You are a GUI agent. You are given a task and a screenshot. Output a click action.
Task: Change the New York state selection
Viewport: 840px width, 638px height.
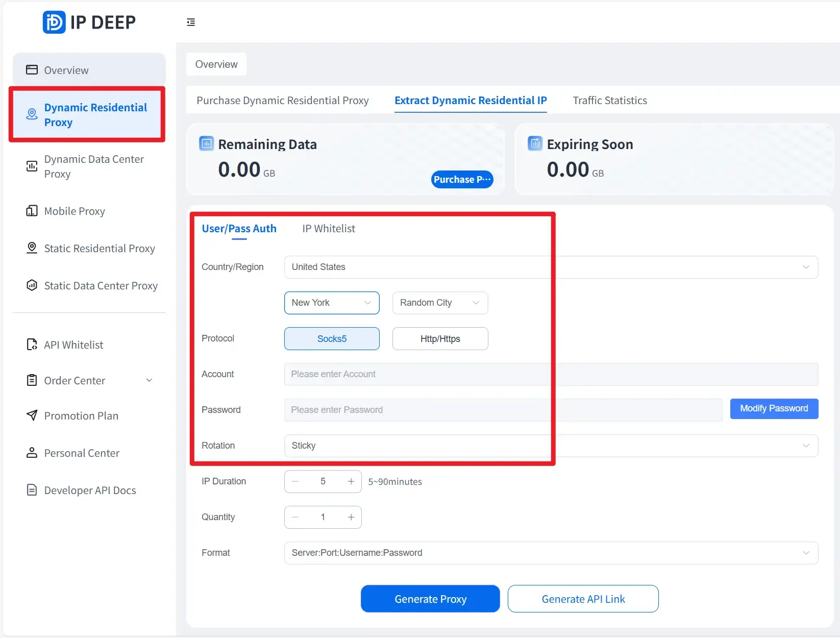[331, 302]
